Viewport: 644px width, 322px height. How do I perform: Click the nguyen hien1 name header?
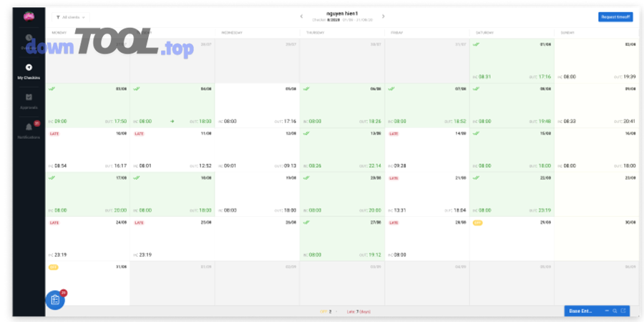[341, 14]
